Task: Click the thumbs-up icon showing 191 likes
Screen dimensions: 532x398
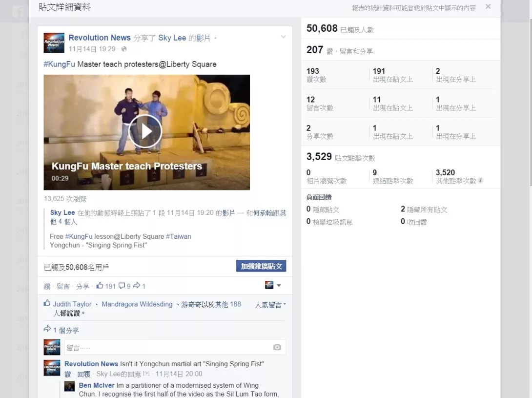Action: click(x=100, y=286)
